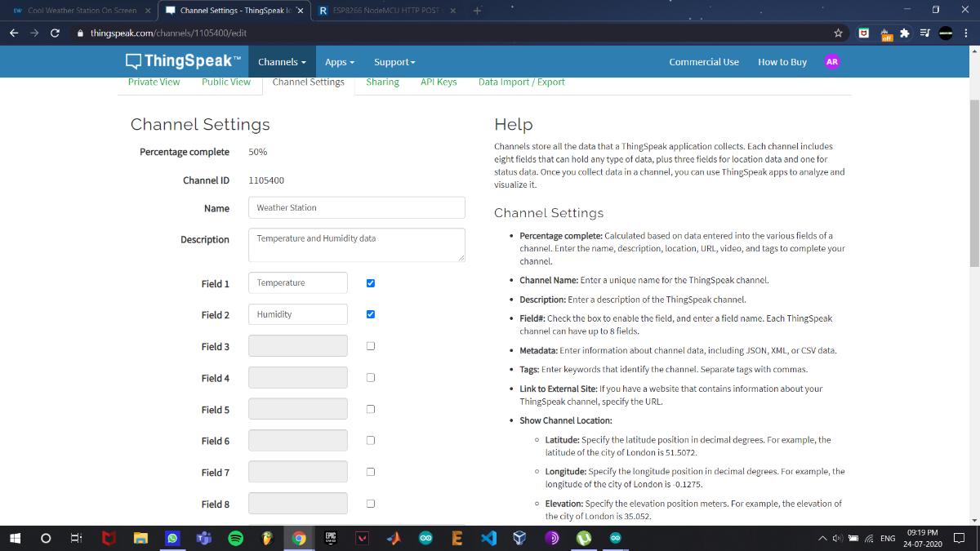Open the Extensions puzzle icon
This screenshot has height=551, width=980.
coord(905,33)
